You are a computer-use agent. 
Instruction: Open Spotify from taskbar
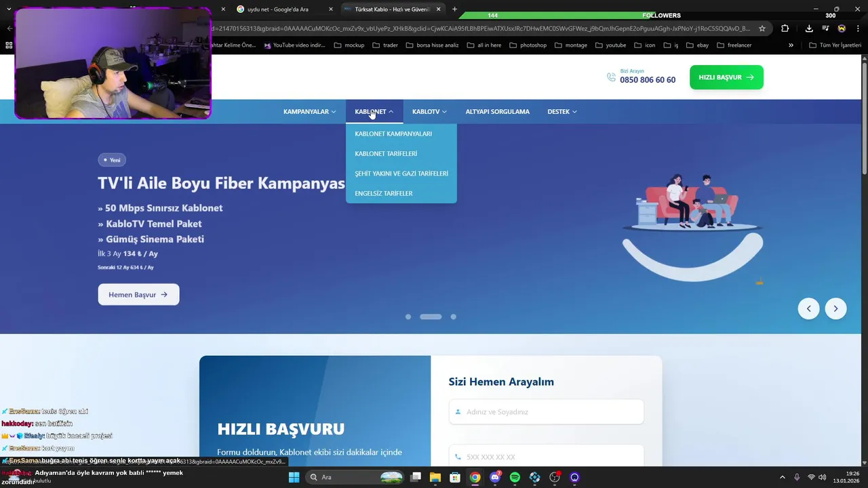(x=515, y=477)
